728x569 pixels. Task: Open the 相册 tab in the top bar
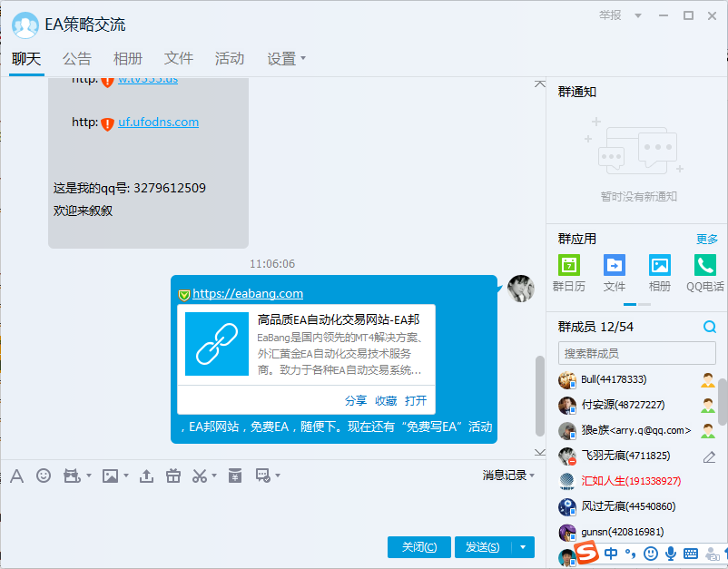point(128,59)
